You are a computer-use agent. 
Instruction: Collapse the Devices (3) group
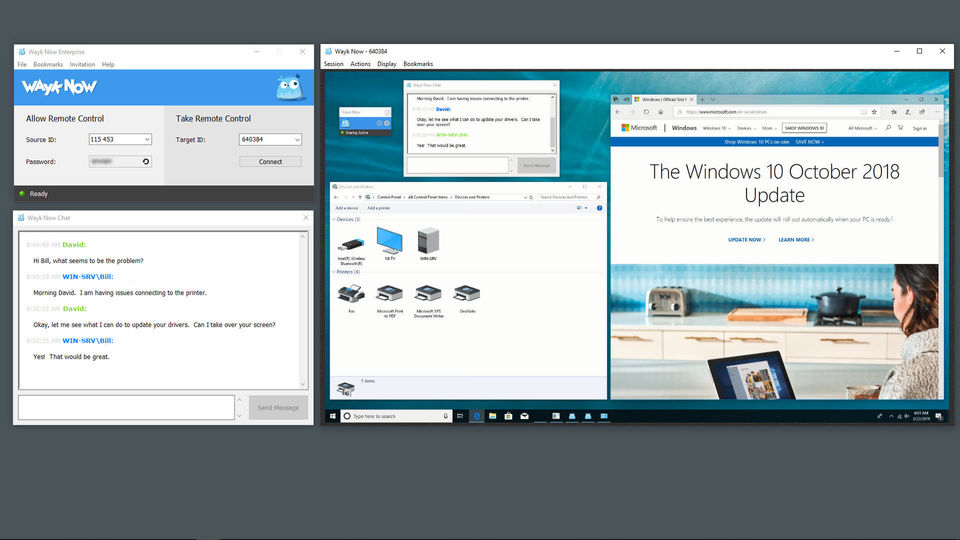coord(334,219)
